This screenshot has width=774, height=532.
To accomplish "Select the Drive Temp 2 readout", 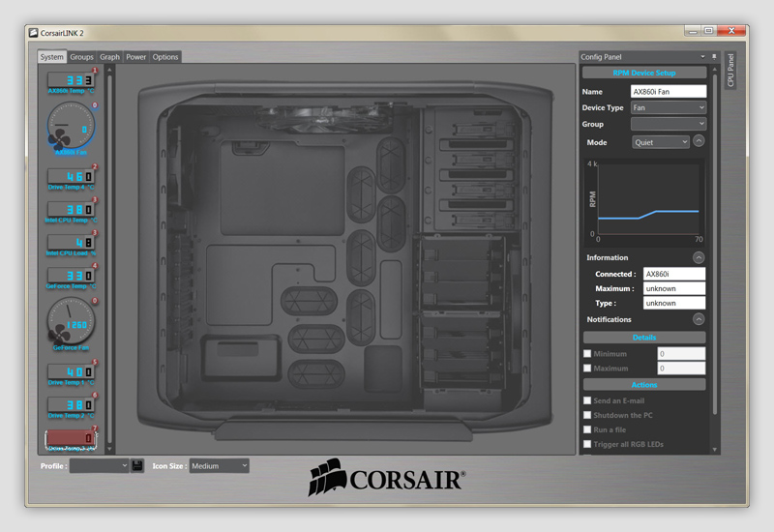I will pyautogui.click(x=71, y=404).
